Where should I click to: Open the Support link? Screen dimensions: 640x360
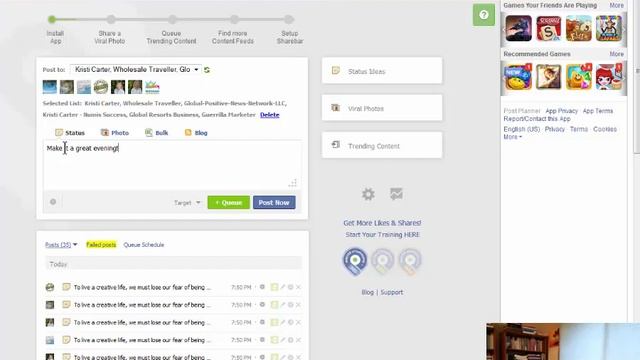[x=391, y=292]
